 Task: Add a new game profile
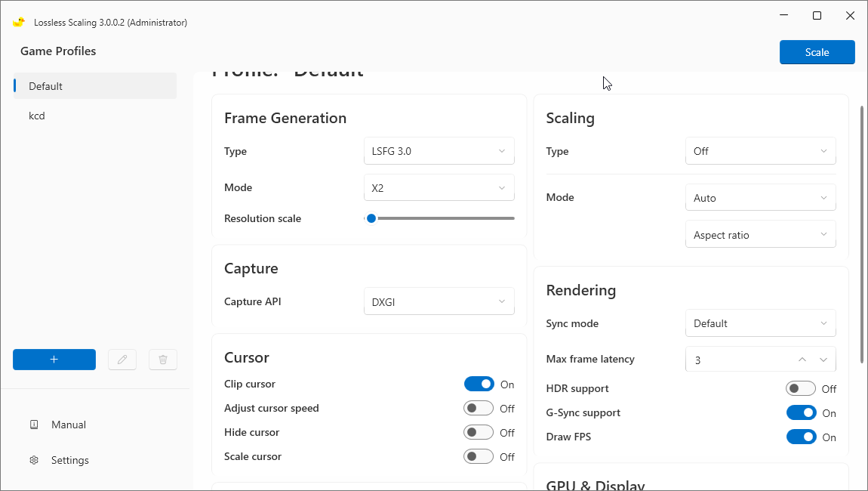(x=54, y=360)
